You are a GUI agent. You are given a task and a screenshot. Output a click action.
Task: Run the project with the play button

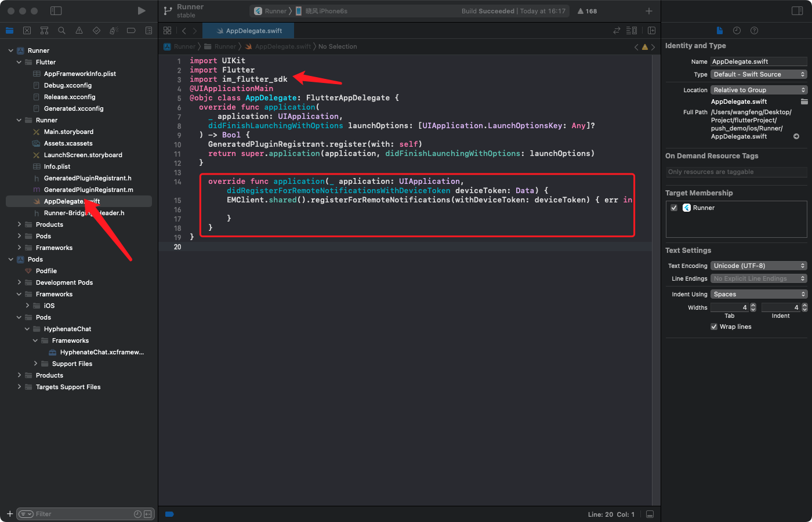142,11
